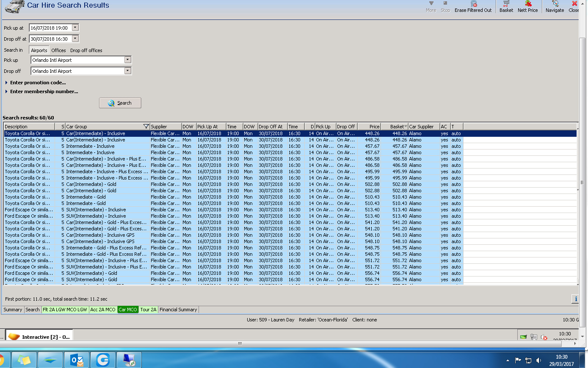Switch to the Airports search tab

[x=39, y=50]
